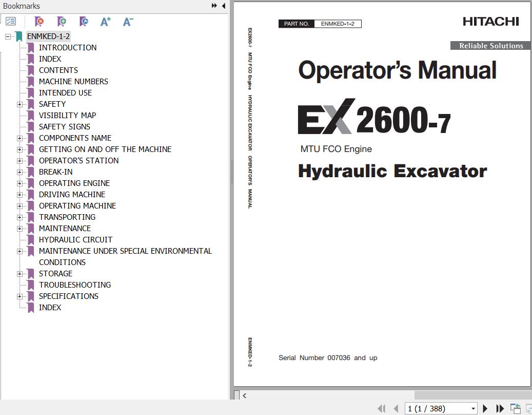Screen dimensions: 532x415
Task: Expand all bookmarks double-arrow icon
Action: click(214, 6)
